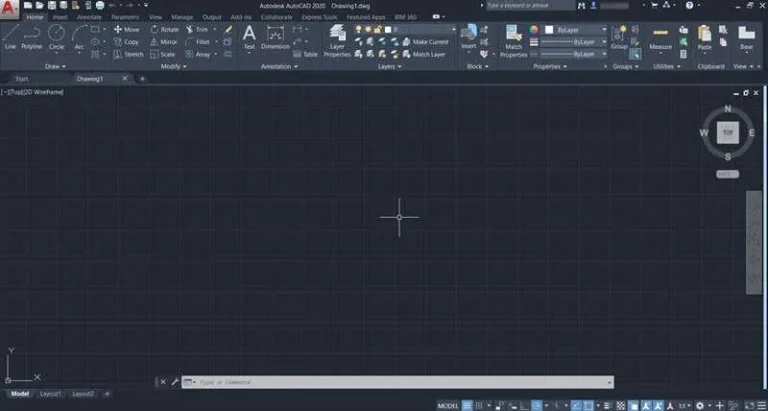Expand the Modify panel

click(173, 66)
